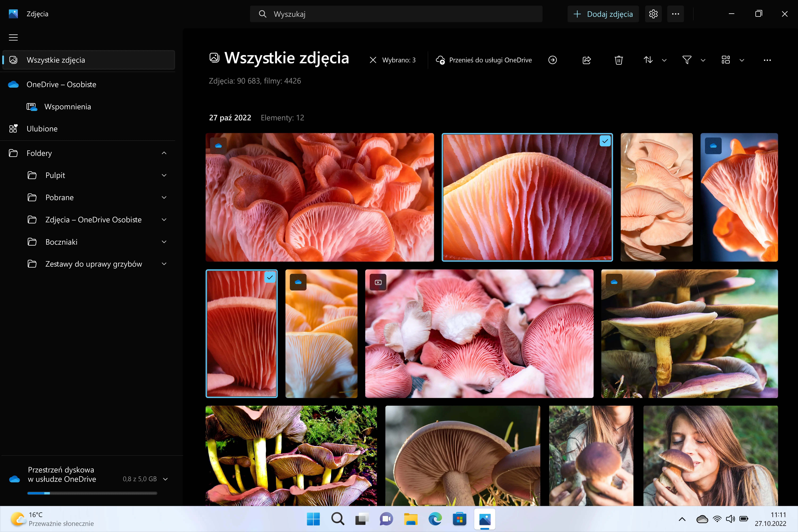
Task: Clear selection with X next to Wybrano: 3
Action: pyautogui.click(x=373, y=60)
